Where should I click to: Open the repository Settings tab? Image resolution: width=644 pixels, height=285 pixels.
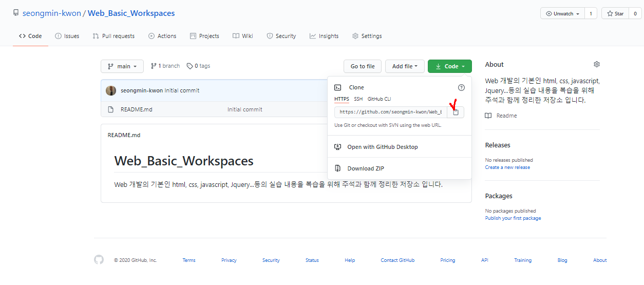click(367, 36)
